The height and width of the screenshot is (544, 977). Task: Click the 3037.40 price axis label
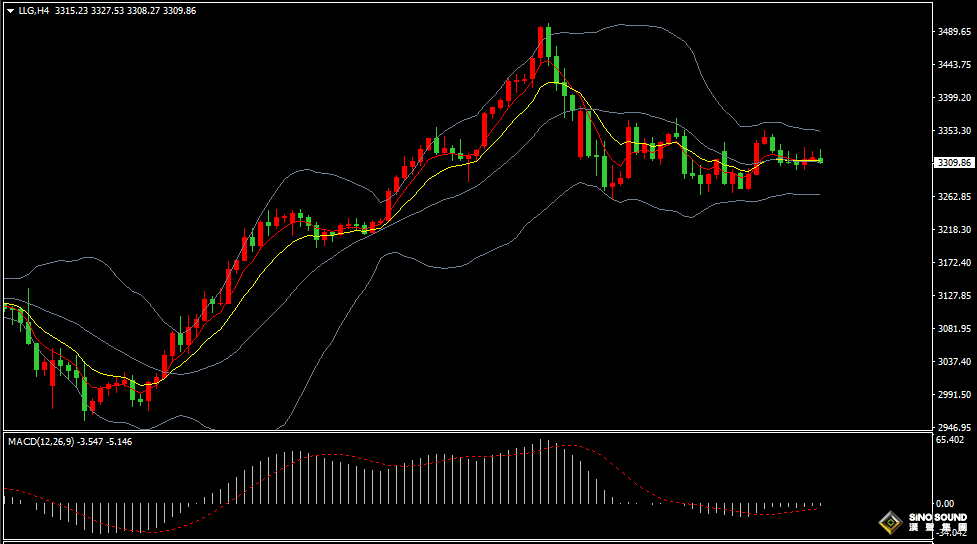click(954, 362)
